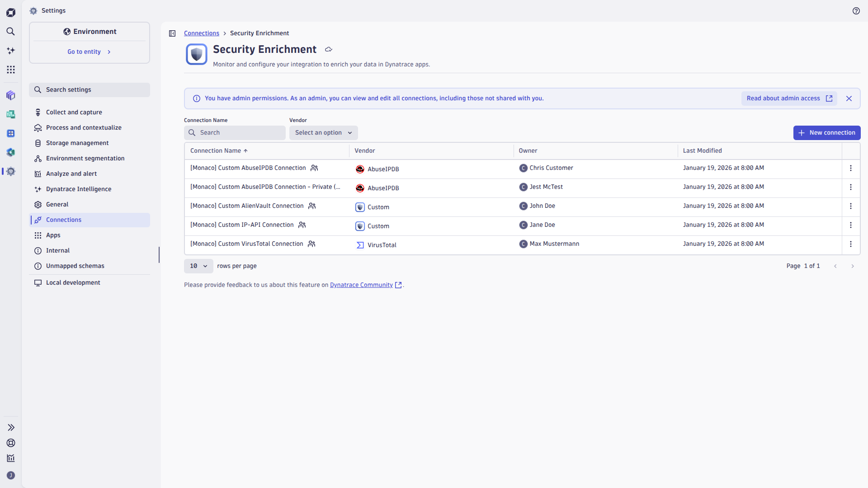This screenshot has width=868, height=488.
Task: Click the Dynatrace logo at top left
Action: click(x=11, y=12)
